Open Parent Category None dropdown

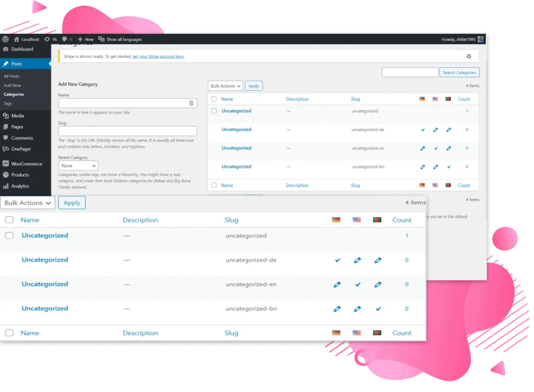[78, 166]
